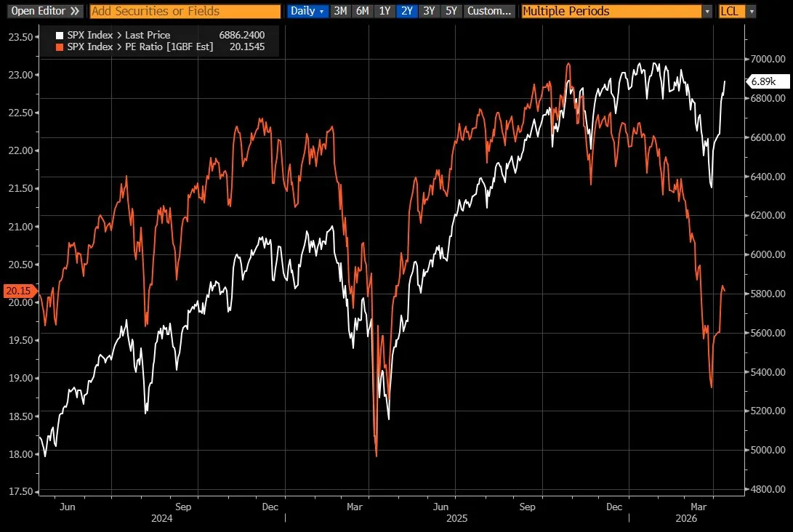Expand the LCL currency dropdown arrow

752,11
